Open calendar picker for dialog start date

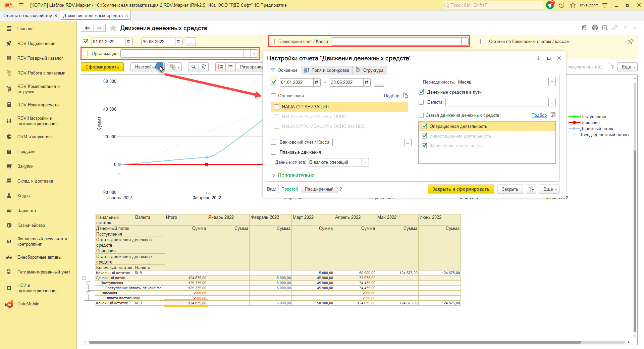[x=317, y=82]
